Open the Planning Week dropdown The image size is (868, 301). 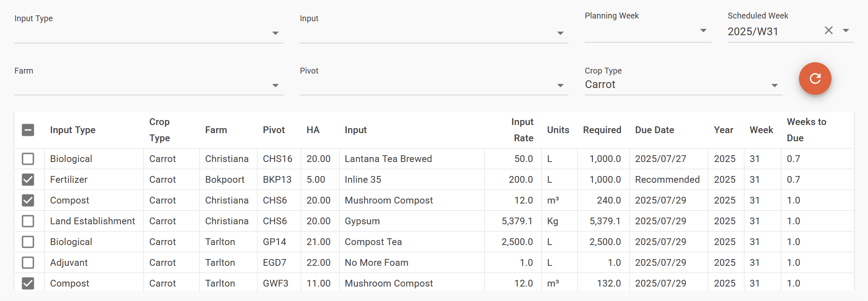648,31
